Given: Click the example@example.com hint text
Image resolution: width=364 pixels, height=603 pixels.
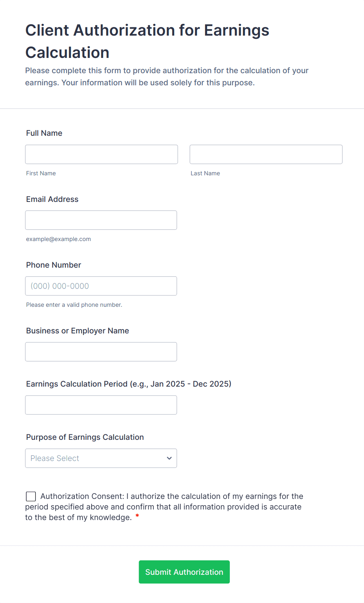Looking at the screenshot, I should [x=59, y=239].
